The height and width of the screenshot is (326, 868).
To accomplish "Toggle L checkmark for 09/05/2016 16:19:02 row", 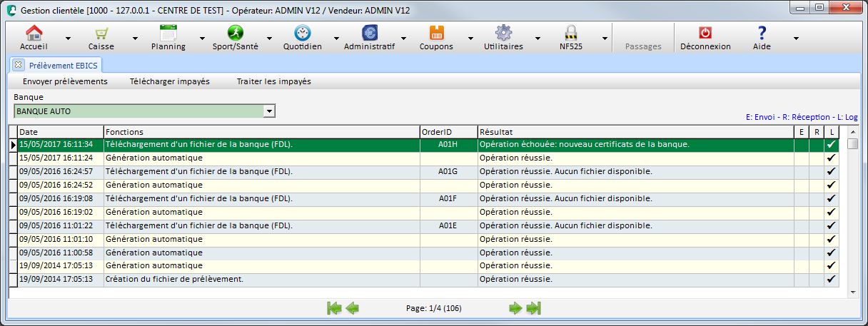I will coord(832,212).
